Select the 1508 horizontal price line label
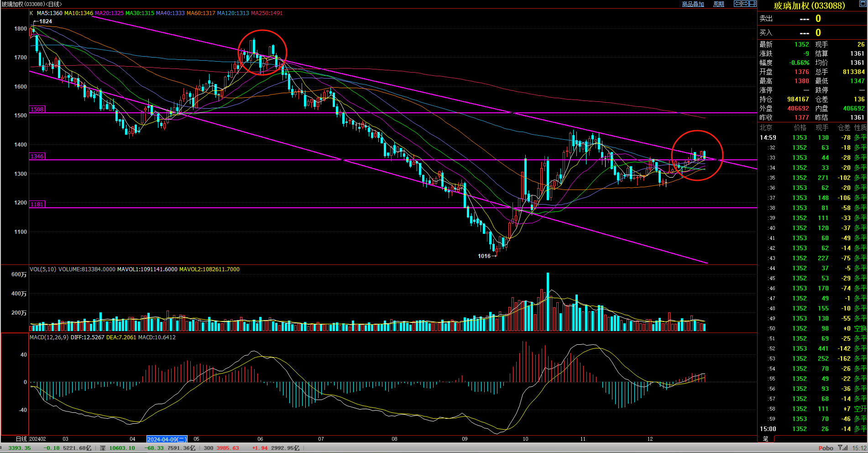Image resolution: width=868 pixels, height=453 pixels. [x=37, y=110]
